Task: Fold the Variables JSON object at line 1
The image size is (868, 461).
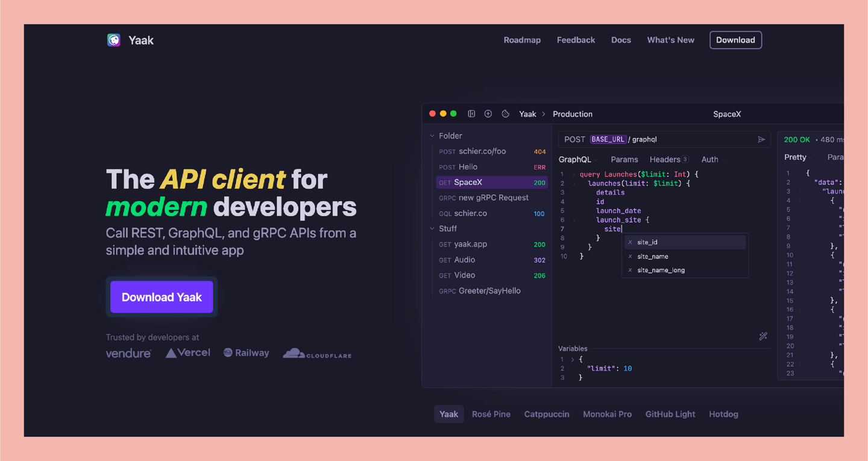Action: [x=573, y=360]
